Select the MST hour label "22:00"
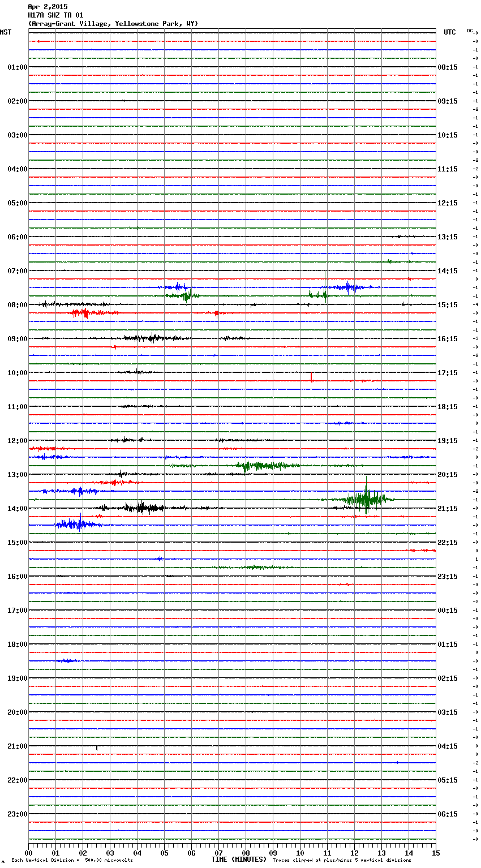Image resolution: width=481 pixels, height=868 pixels. pyautogui.click(x=18, y=780)
